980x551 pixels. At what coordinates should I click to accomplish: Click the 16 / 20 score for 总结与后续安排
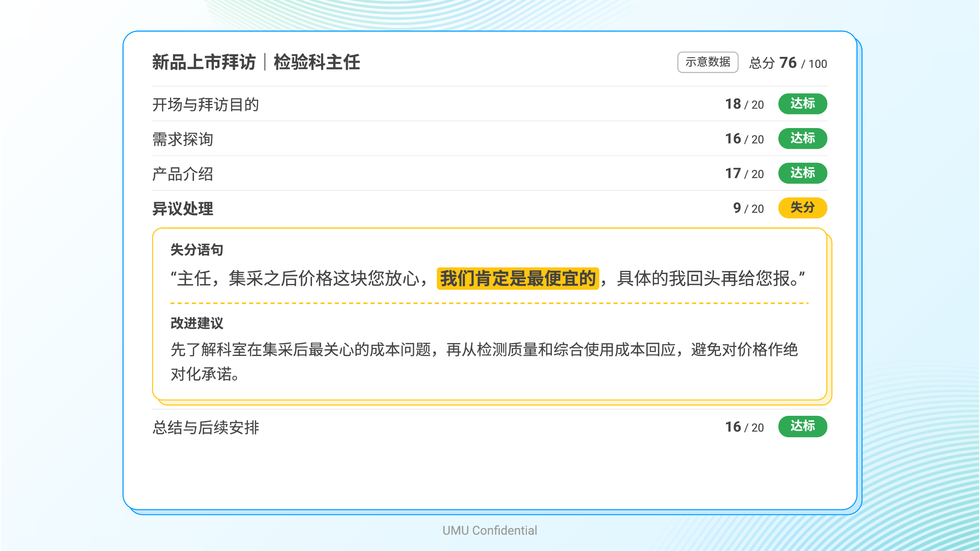[744, 427]
